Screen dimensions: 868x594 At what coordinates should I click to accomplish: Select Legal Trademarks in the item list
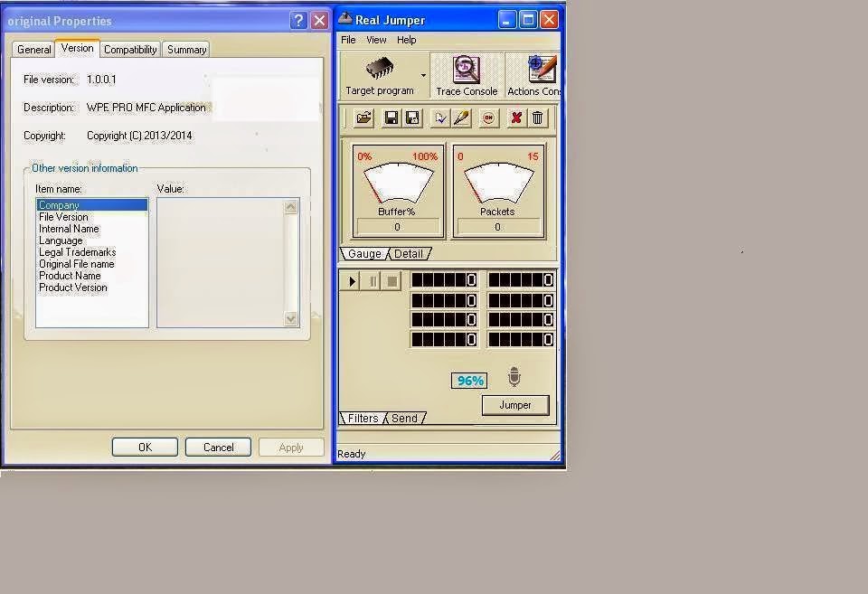click(92, 252)
